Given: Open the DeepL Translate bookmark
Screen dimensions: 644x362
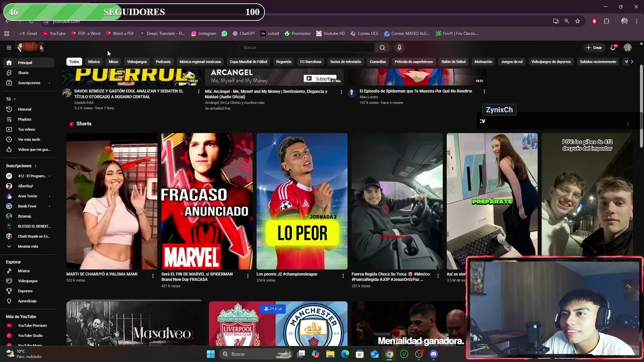Looking at the screenshot, I should [x=162, y=34].
